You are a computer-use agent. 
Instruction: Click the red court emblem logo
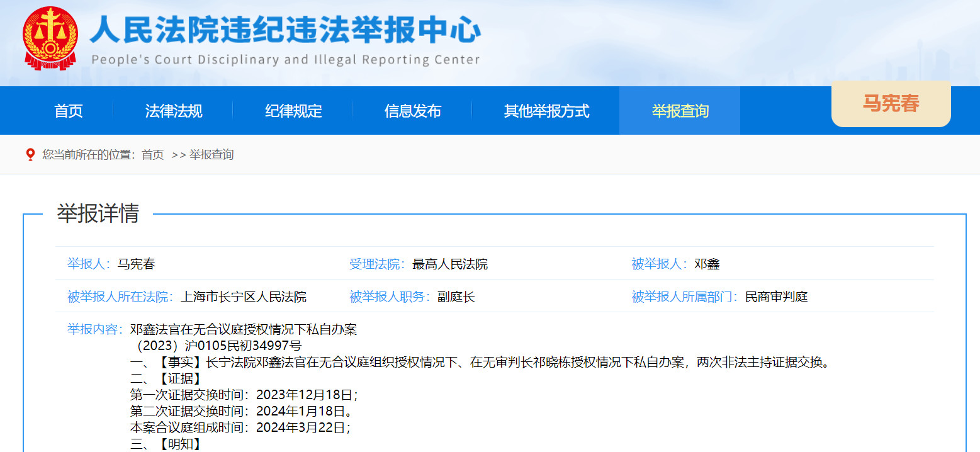[49, 37]
